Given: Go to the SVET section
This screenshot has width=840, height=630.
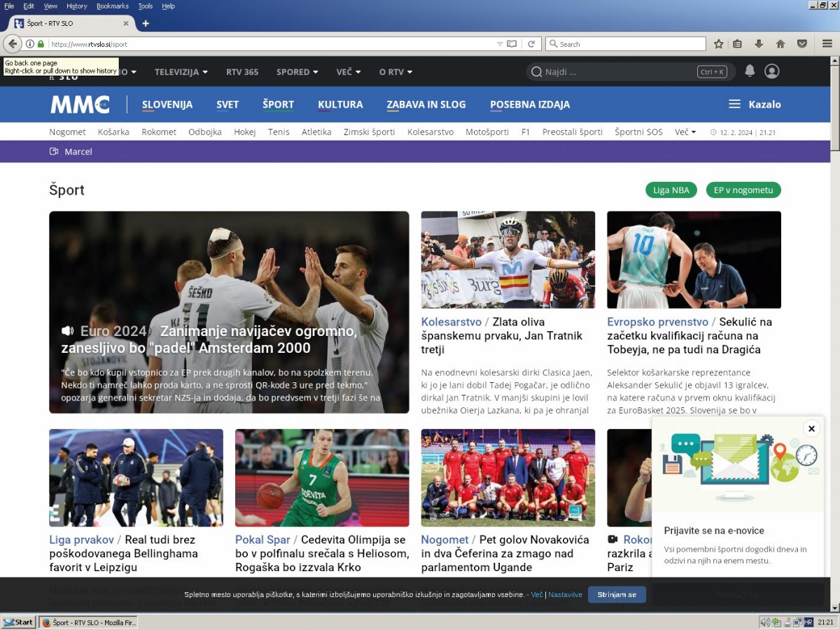Looking at the screenshot, I should pyautogui.click(x=227, y=104).
